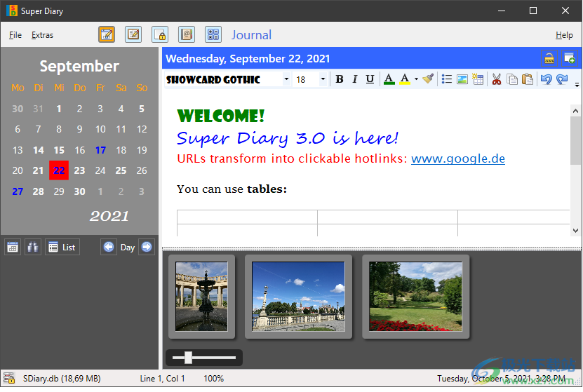The height and width of the screenshot is (392, 583).
Task: Toggle bold formatting
Action: [x=339, y=79]
